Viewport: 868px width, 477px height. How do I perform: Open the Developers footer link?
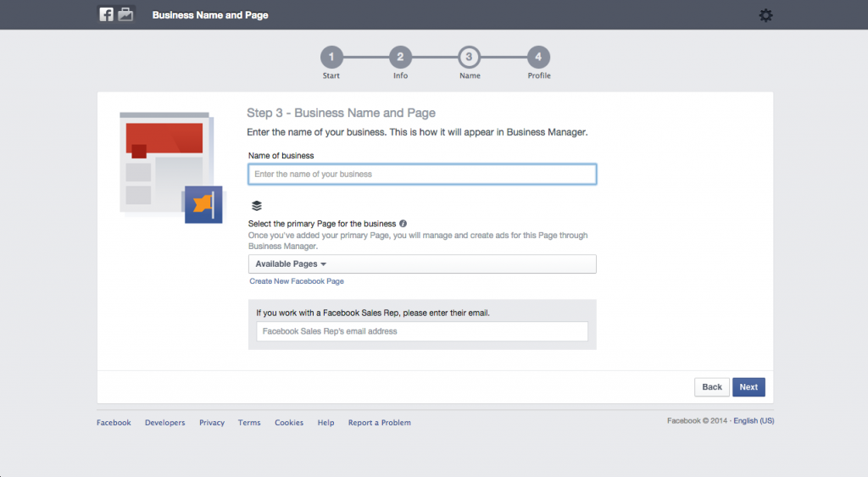click(165, 422)
